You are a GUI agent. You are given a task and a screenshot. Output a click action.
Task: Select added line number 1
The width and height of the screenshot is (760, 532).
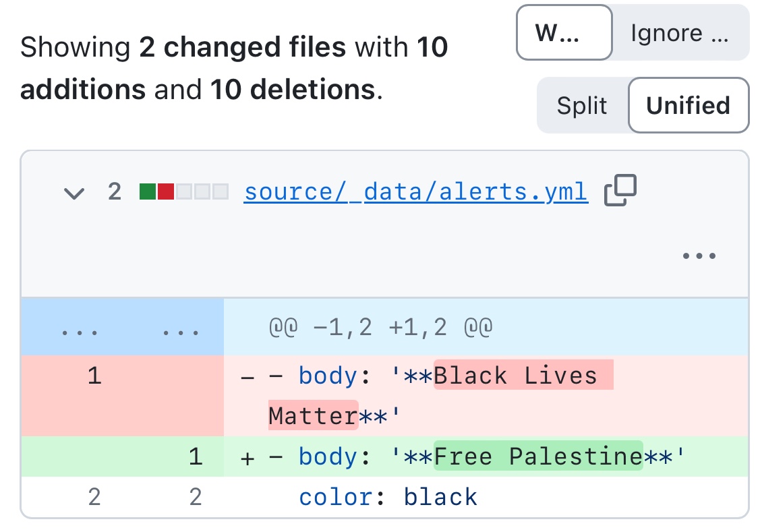pos(196,456)
